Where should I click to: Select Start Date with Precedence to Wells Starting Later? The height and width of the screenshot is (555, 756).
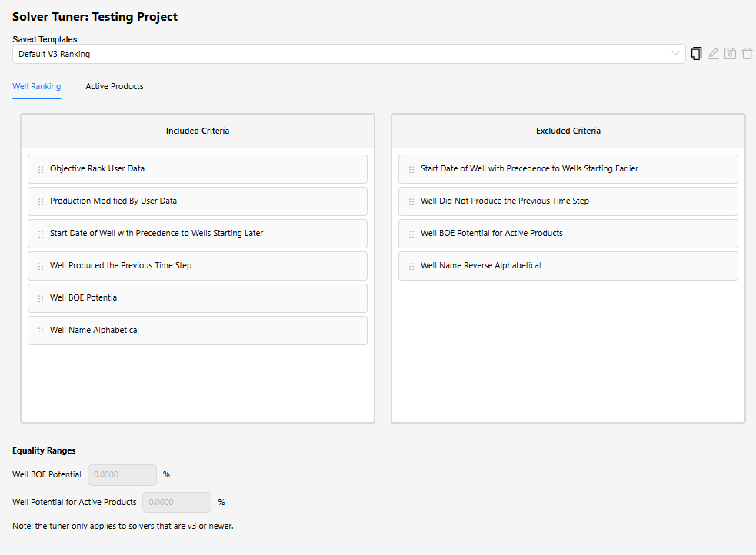(198, 233)
